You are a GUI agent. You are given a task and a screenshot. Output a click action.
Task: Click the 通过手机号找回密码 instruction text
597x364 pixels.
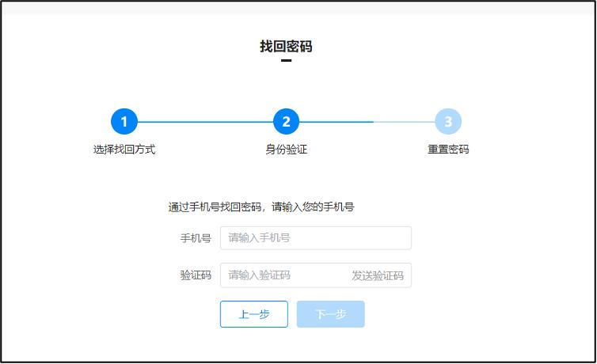click(260, 207)
